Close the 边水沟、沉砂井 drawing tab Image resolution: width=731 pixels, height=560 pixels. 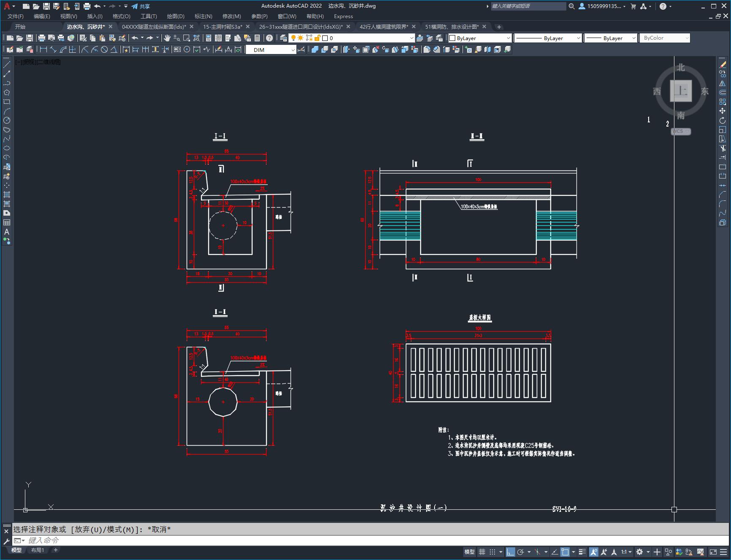111,27
